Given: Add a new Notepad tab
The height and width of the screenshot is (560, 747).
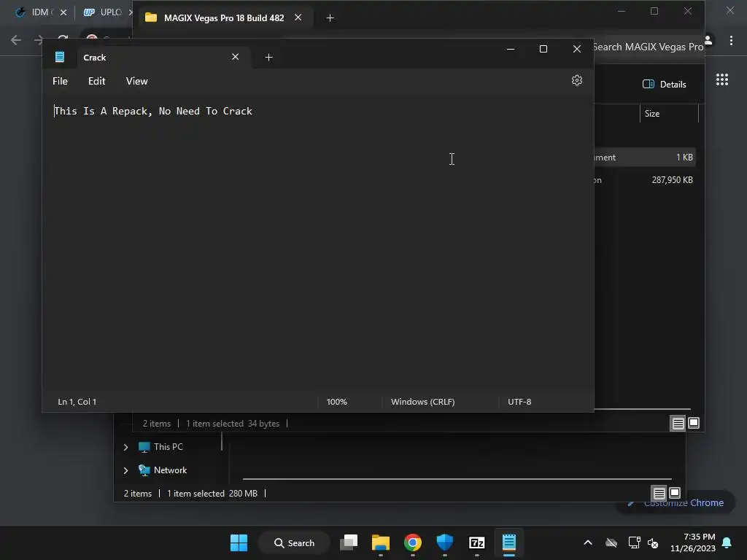Looking at the screenshot, I should (268, 58).
